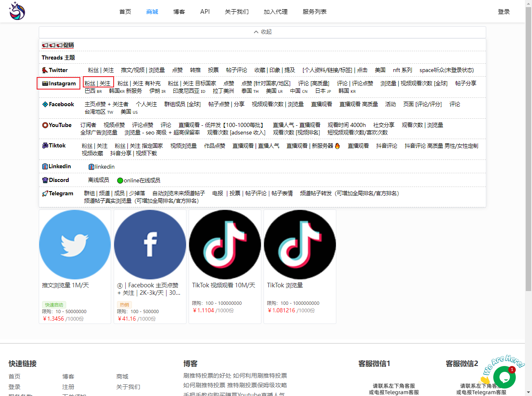Open the Tiktok category
The width and height of the screenshot is (532, 396).
(x=54, y=146)
